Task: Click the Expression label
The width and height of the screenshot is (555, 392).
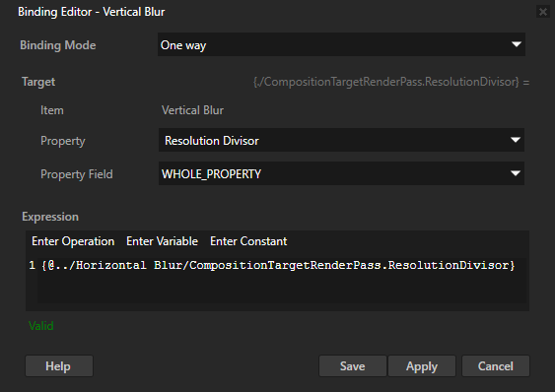Action: [x=50, y=217]
